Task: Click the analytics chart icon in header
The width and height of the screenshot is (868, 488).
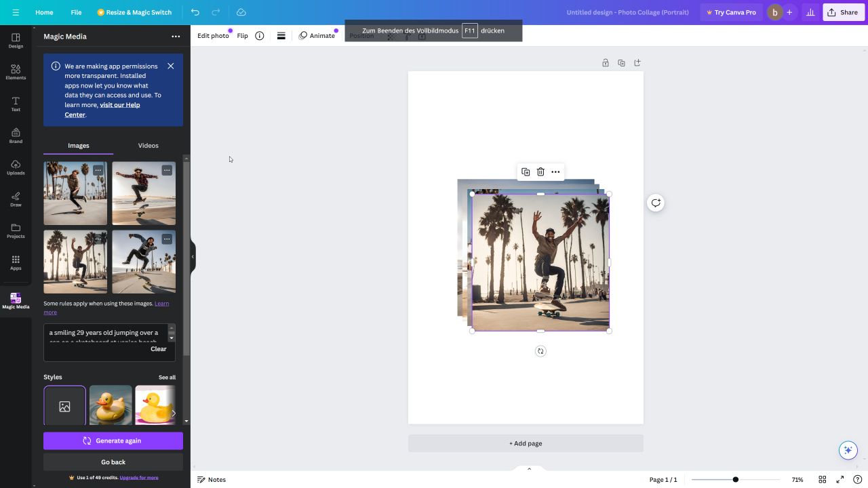Action: 810,12
